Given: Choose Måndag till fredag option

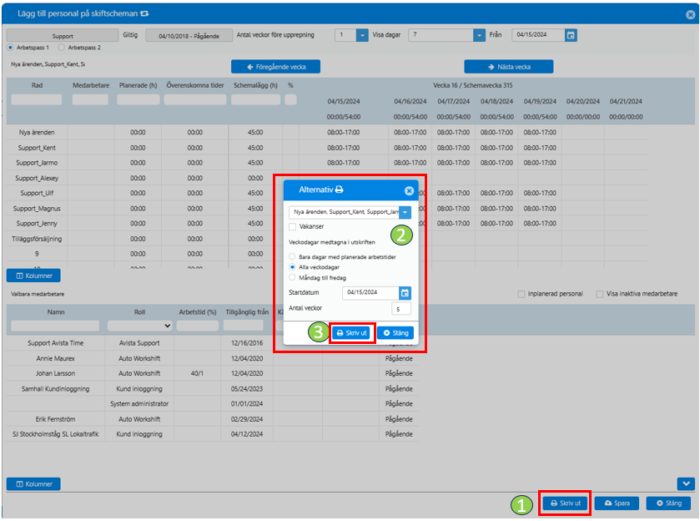Looking at the screenshot, I should [292, 277].
